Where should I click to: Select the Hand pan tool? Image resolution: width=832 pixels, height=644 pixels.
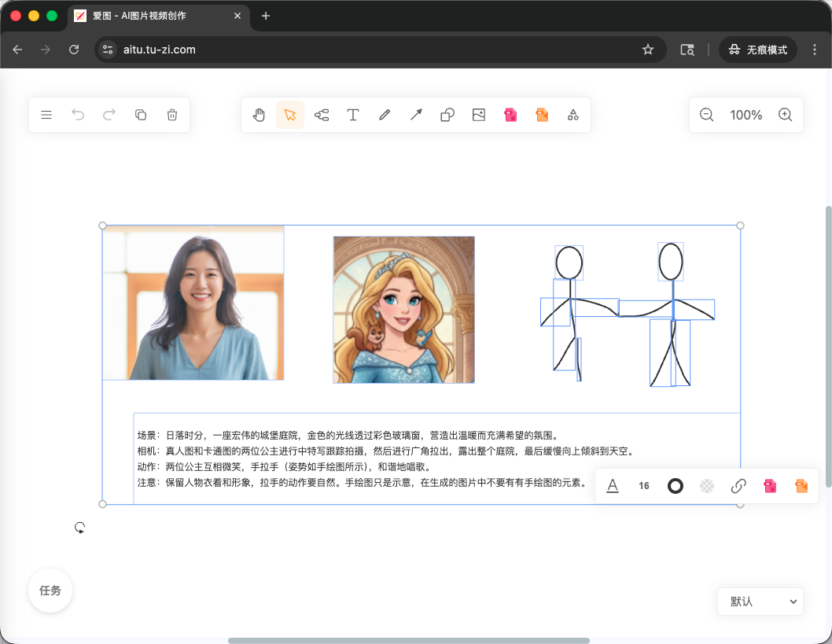[x=259, y=115]
